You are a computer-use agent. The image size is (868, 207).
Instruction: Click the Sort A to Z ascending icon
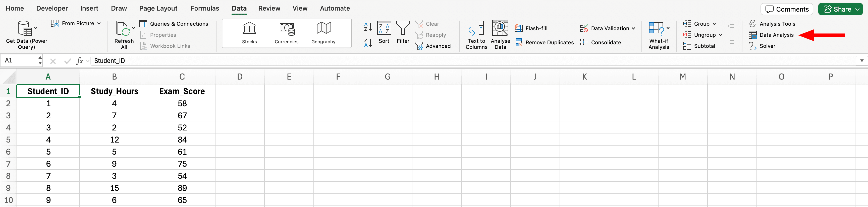coord(368,27)
